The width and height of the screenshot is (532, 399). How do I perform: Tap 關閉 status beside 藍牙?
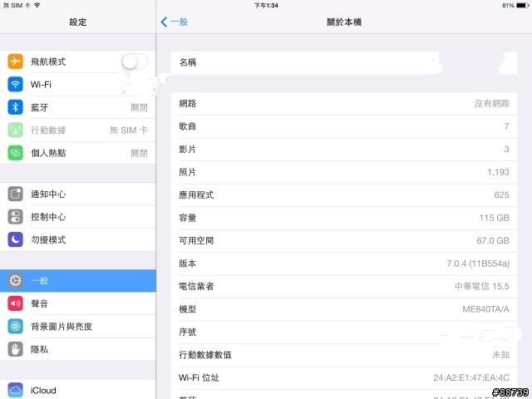[139, 107]
